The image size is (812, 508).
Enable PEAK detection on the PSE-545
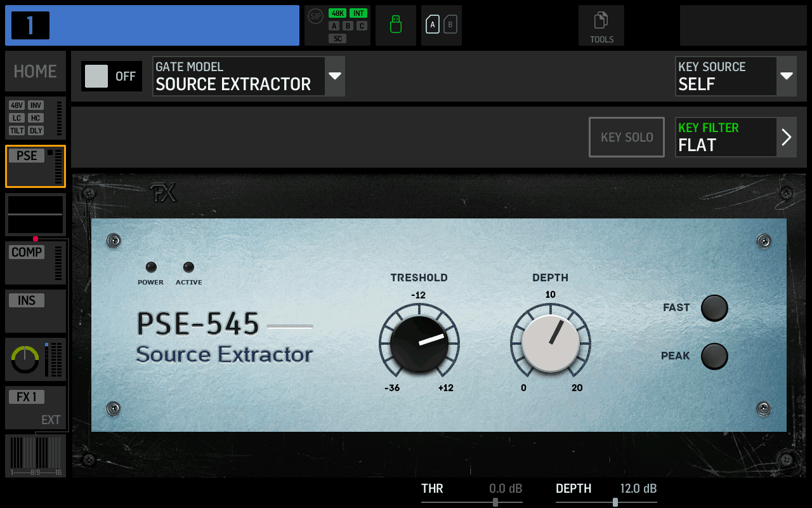[x=714, y=356]
